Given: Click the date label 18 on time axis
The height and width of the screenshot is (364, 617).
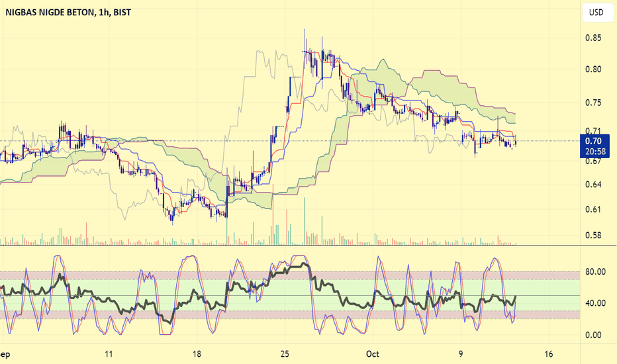Looking at the screenshot, I should click(x=197, y=354).
